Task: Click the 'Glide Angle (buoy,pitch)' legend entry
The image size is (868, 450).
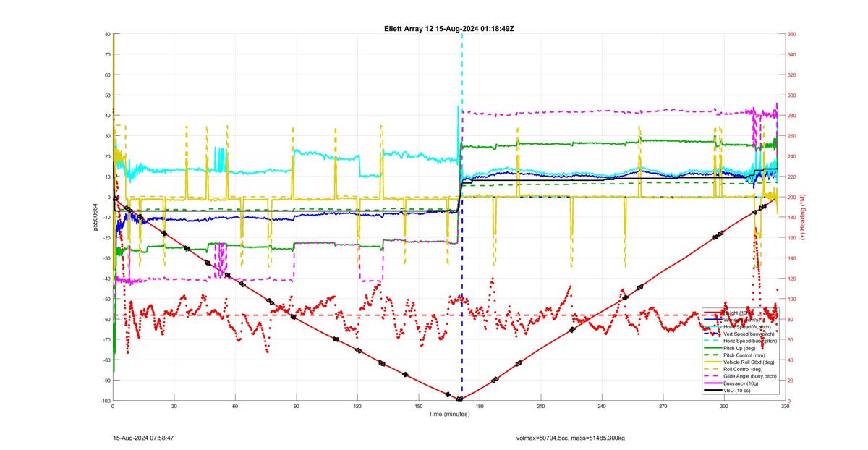Action: coord(750,376)
